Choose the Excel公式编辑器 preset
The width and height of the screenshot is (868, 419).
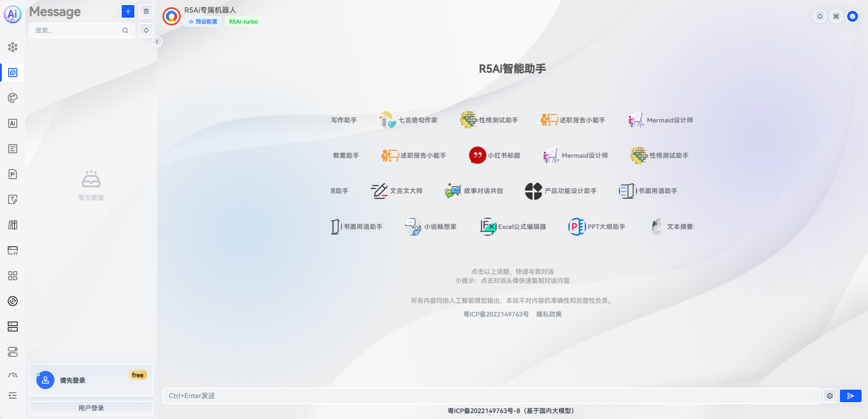[513, 227]
